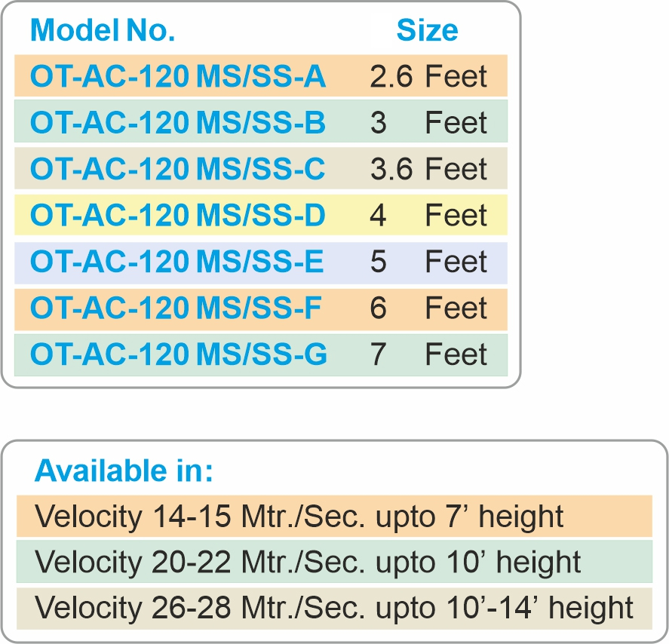Select model OT-AC-120 MS/SS-G
This screenshot has height=644, width=669.
(x=178, y=354)
